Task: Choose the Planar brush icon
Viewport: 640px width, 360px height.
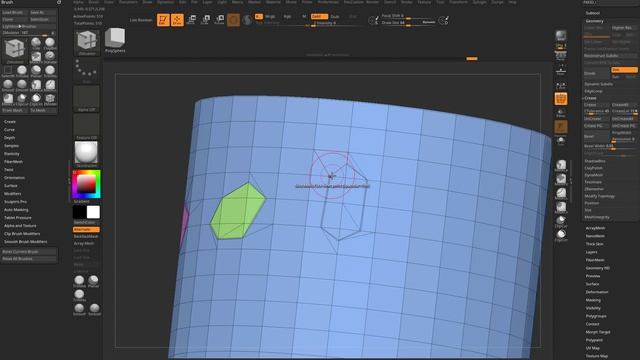Action: tap(36, 71)
